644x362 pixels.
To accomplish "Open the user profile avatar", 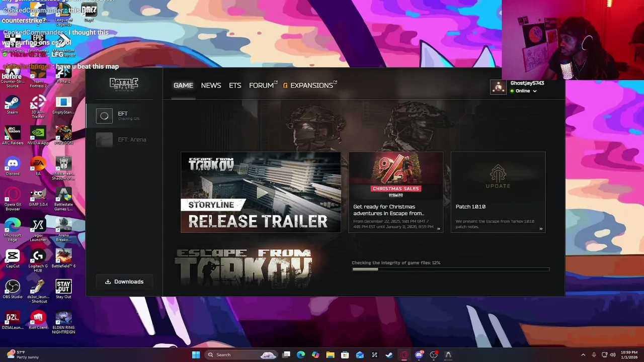I will point(499,87).
